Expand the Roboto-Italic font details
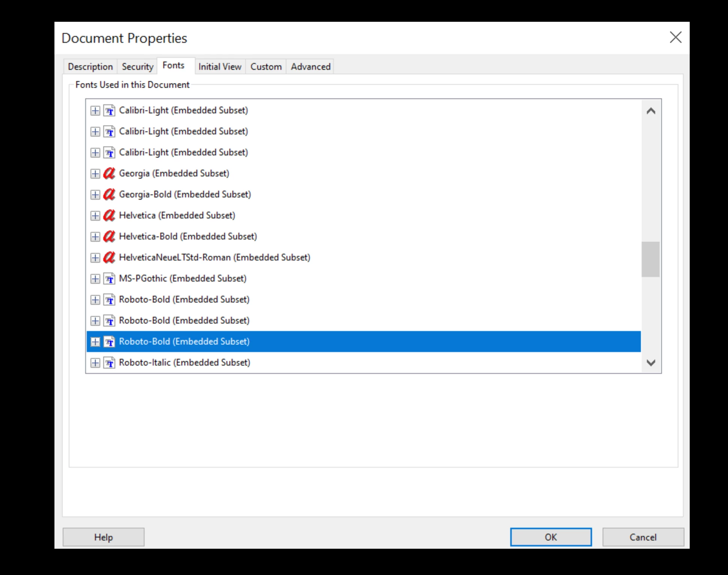 pyautogui.click(x=95, y=363)
